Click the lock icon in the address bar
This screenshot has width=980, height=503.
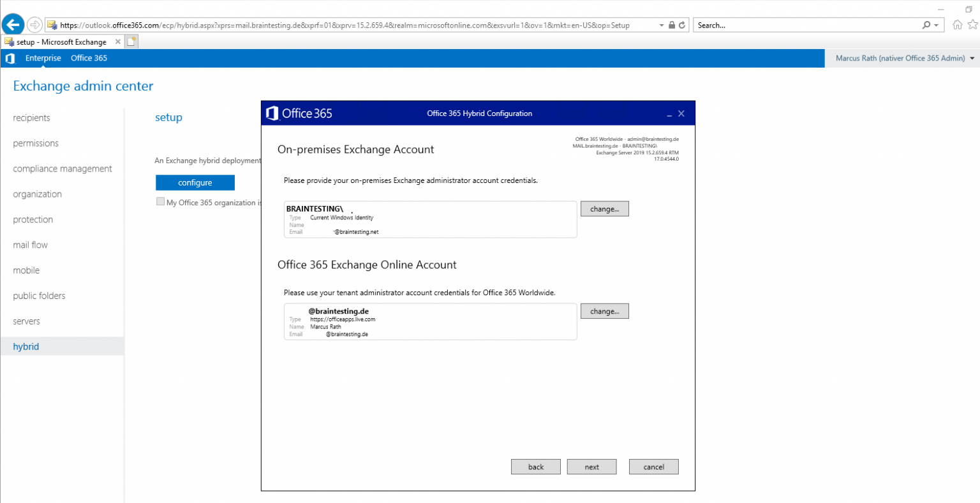click(671, 24)
